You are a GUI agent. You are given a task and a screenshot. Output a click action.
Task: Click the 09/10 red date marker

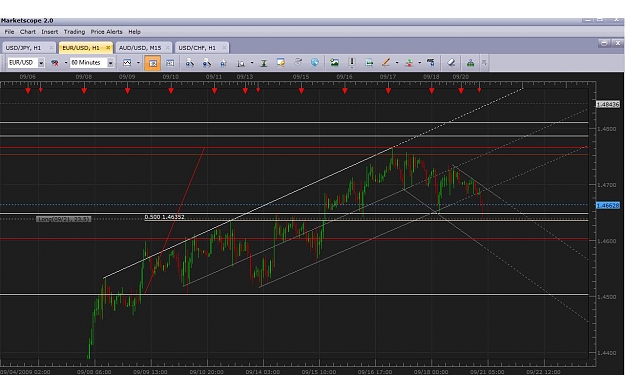click(171, 91)
